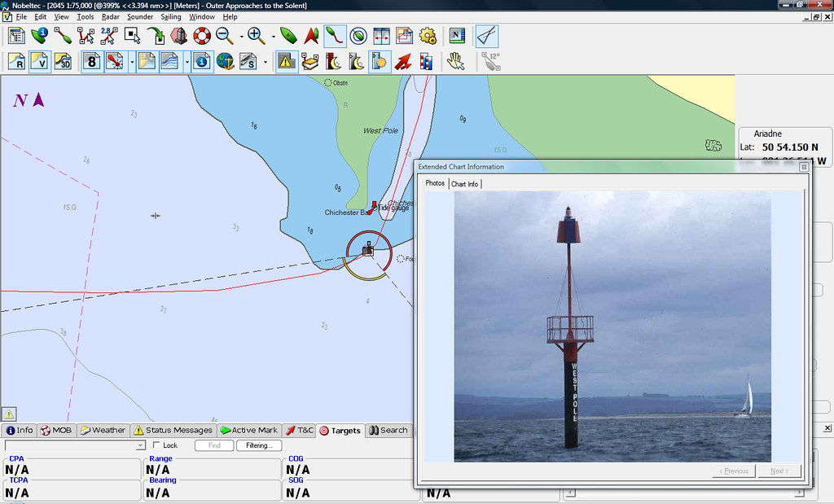Click the S photo chart icon
This screenshot has height=504, width=834.
point(248,62)
